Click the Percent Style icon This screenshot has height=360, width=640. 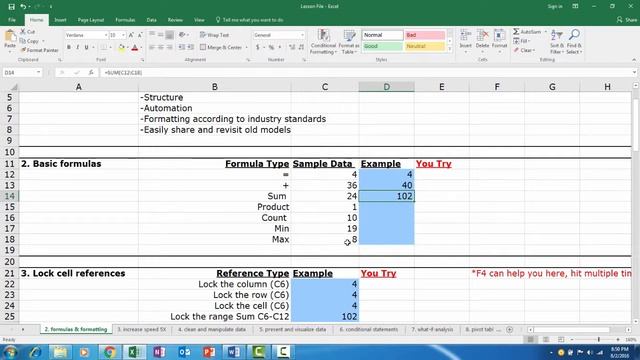[x=271, y=47]
